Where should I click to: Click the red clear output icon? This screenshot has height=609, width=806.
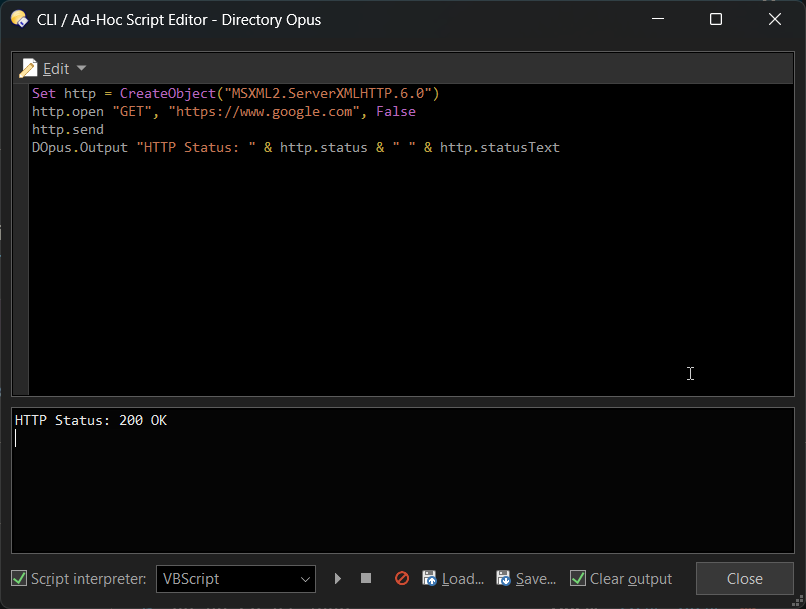pos(401,579)
